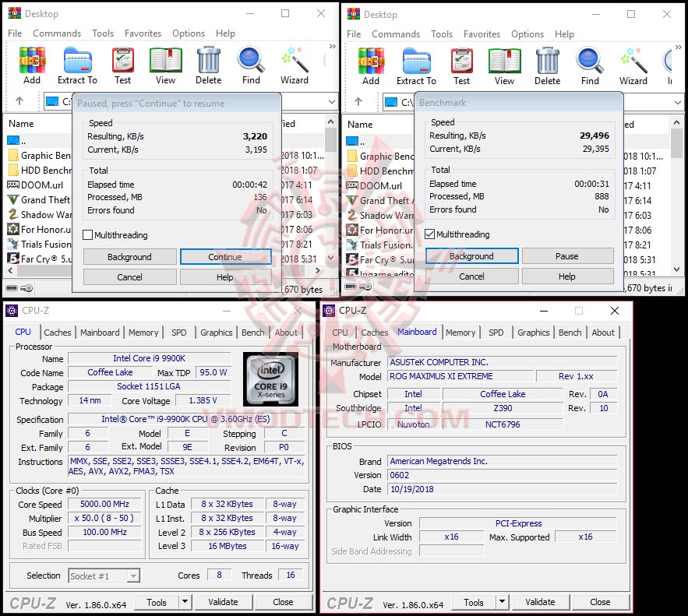This screenshot has height=616, width=688.
Task: Cancel the running Benchmark dialog
Action: pos(471,276)
